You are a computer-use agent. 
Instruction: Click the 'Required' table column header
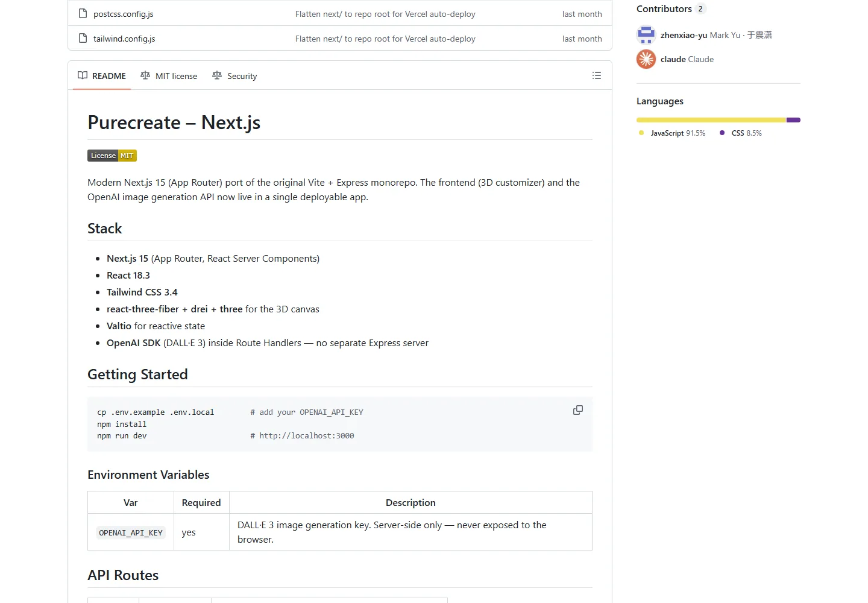[x=201, y=503]
